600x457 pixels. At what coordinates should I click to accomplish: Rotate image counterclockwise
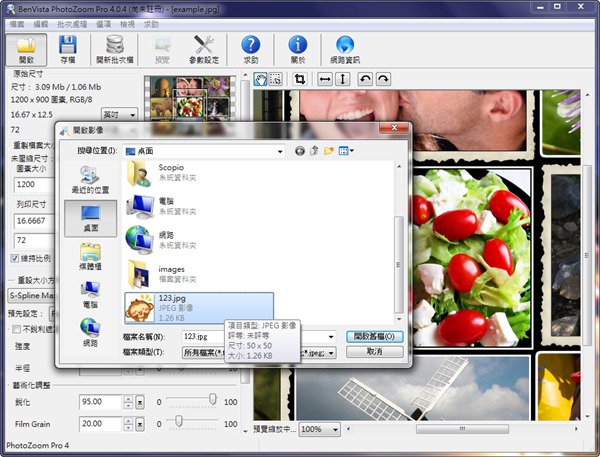365,79
